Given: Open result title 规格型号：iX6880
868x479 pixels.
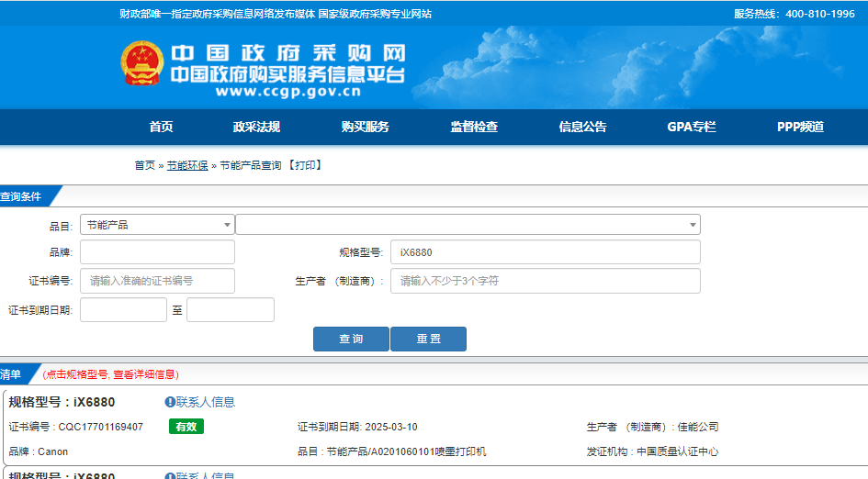Looking at the screenshot, I should (62, 402).
